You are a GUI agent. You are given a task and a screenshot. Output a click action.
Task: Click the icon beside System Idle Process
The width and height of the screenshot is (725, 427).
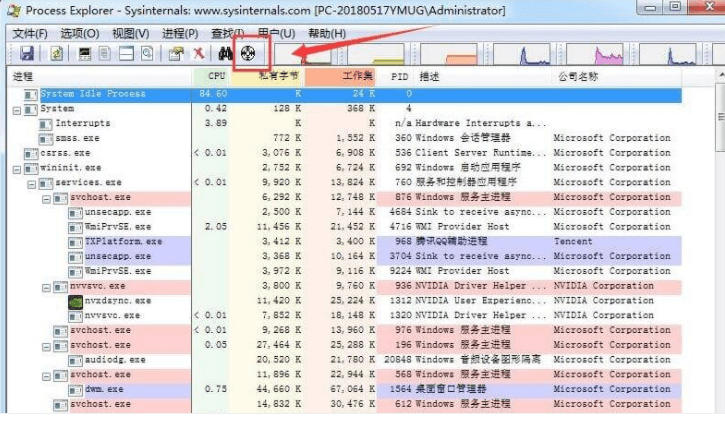[31, 95]
